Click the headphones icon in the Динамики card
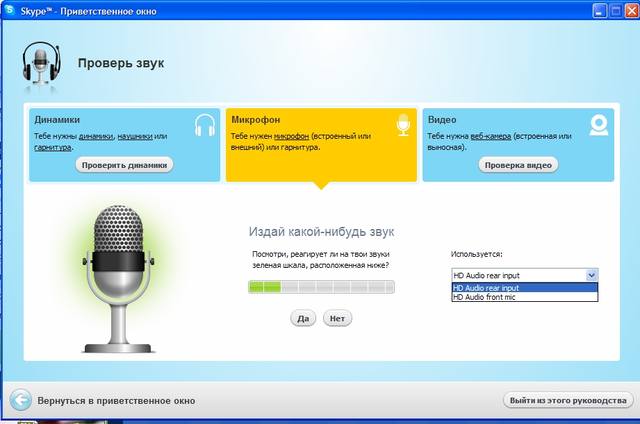 click(204, 125)
